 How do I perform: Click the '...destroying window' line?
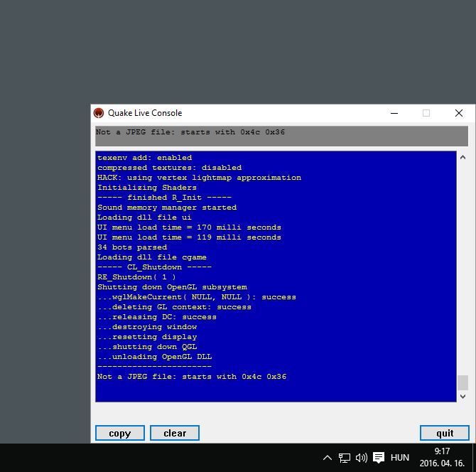147,327
